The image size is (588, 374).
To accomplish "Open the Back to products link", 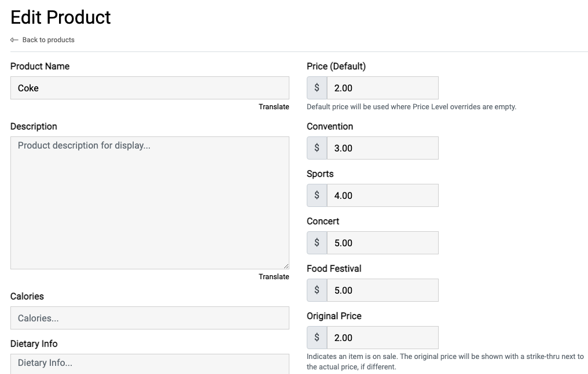I will (x=48, y=39).
